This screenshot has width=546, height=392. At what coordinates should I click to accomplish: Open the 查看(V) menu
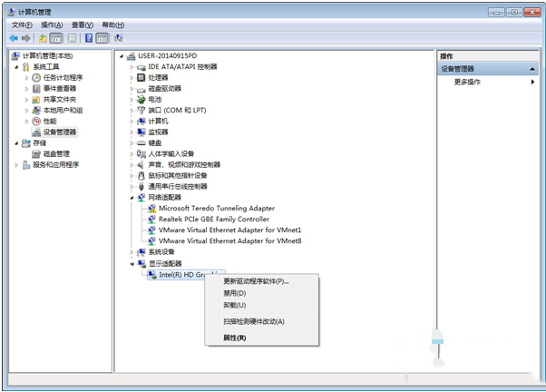coord(83,25)
